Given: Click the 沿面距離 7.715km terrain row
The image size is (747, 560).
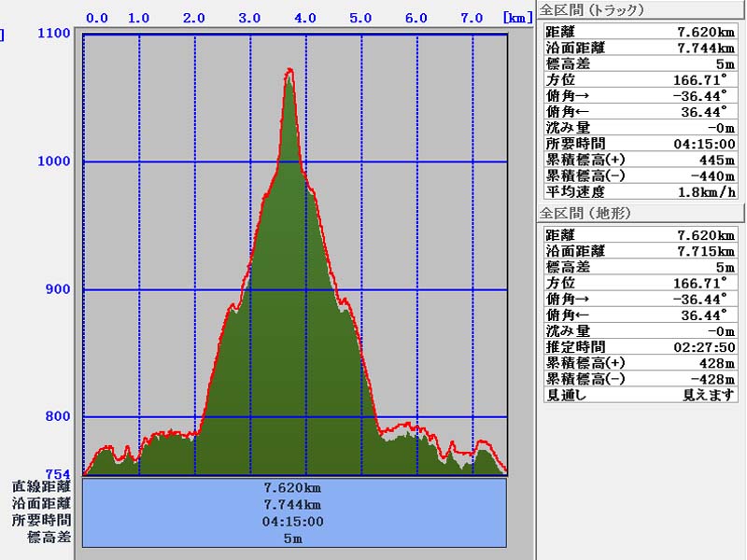Looking at the screenshot, I should (x=640, y=250).
